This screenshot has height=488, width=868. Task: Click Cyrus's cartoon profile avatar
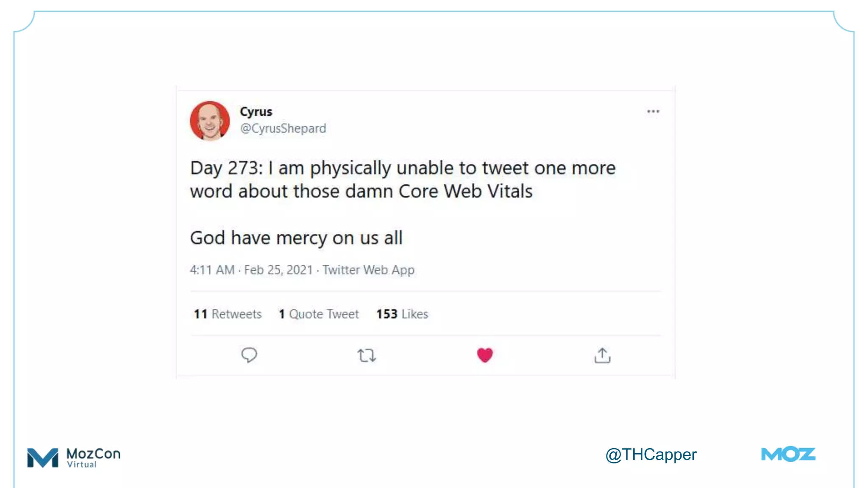(x=210, y=121)
